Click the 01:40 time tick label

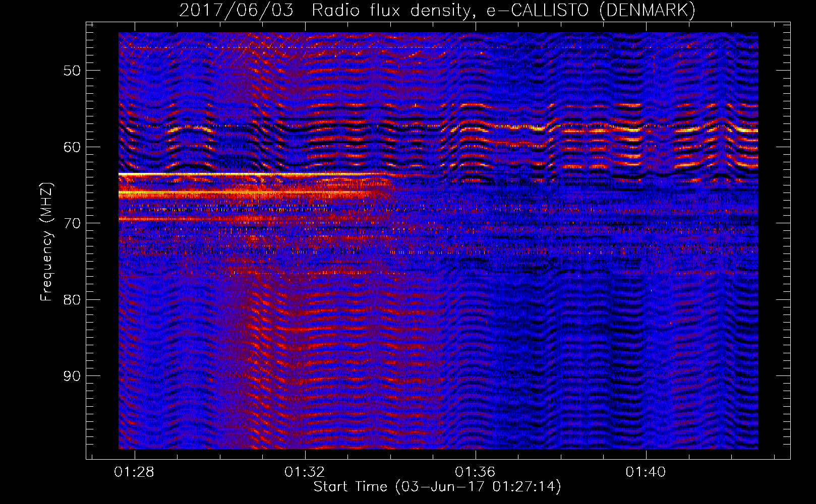646,472
